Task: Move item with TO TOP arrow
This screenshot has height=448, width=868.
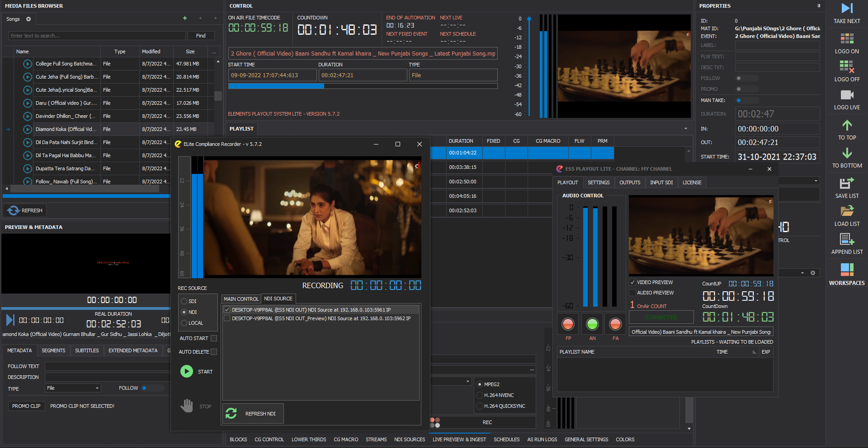Action: pyautogui.click(x=847, y=125)
